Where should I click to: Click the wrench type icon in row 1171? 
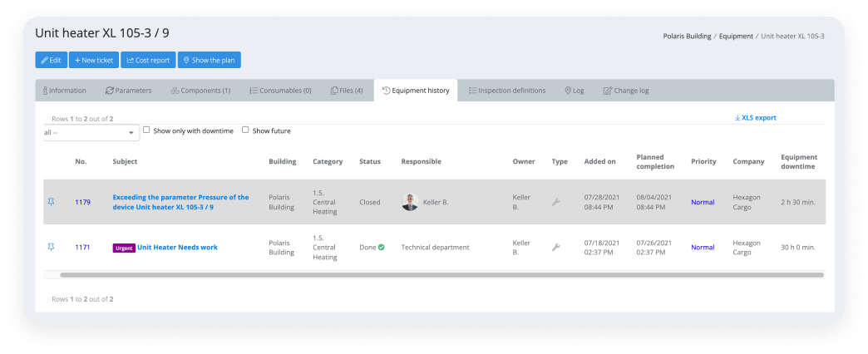click(x=556, y=247)
